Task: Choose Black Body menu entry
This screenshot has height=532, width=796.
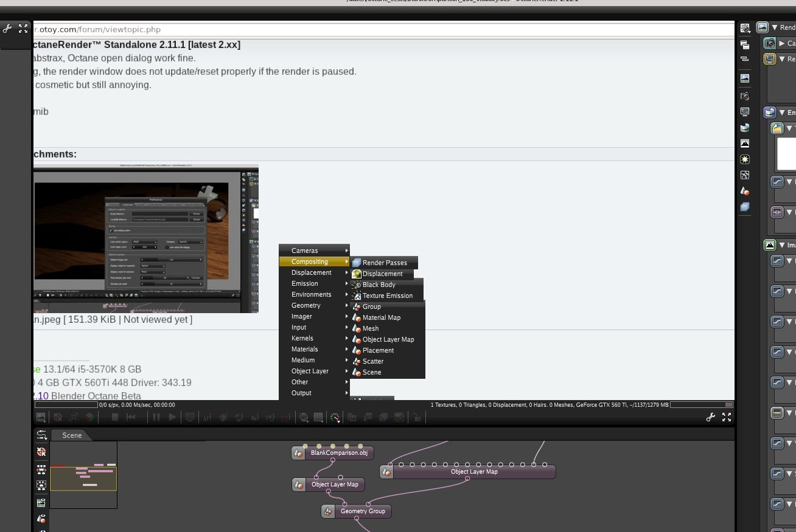Action: [387, 285]
